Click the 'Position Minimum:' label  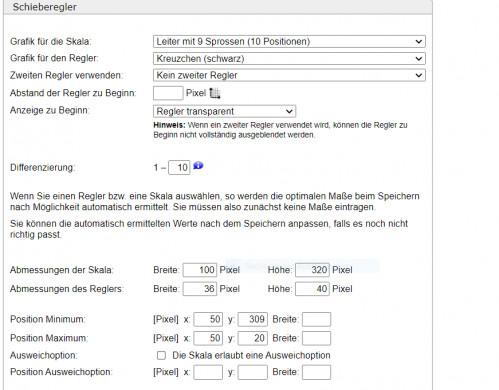point(48,319)
